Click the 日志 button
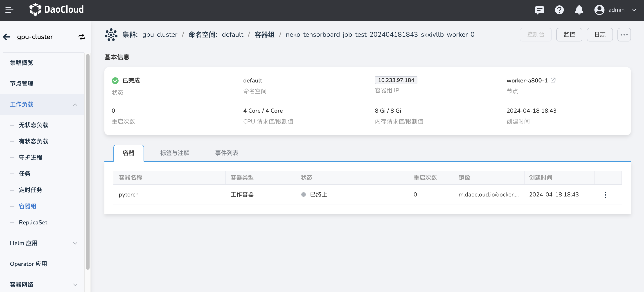Image resolution: width=644 pixels, height=292 pixels. [x=599, y=34]
